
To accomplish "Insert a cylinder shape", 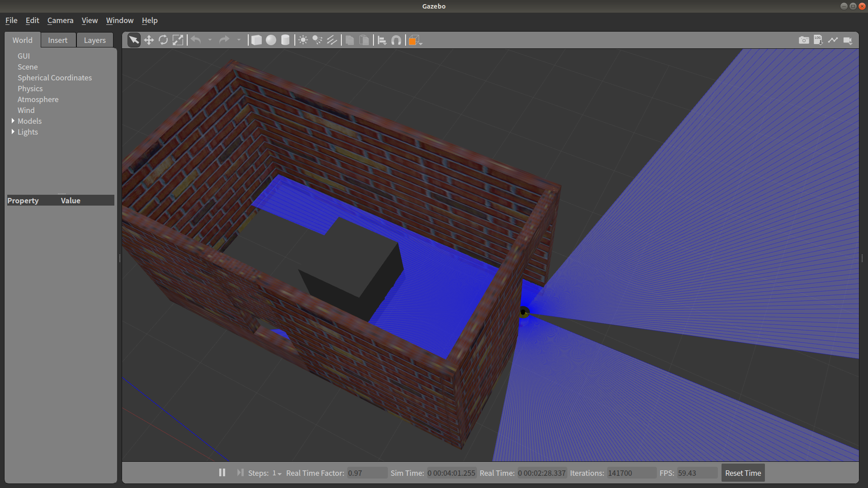I will pos(285,40).
